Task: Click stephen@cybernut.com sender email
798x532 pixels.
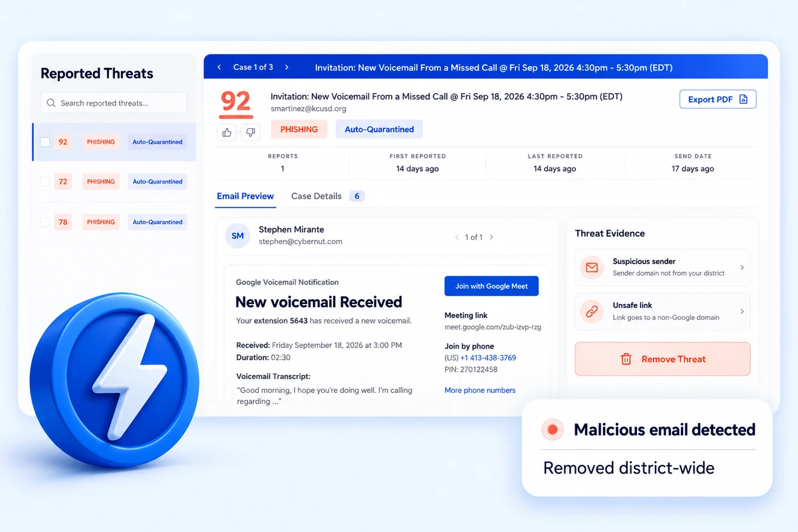Action: coord(301,242)
